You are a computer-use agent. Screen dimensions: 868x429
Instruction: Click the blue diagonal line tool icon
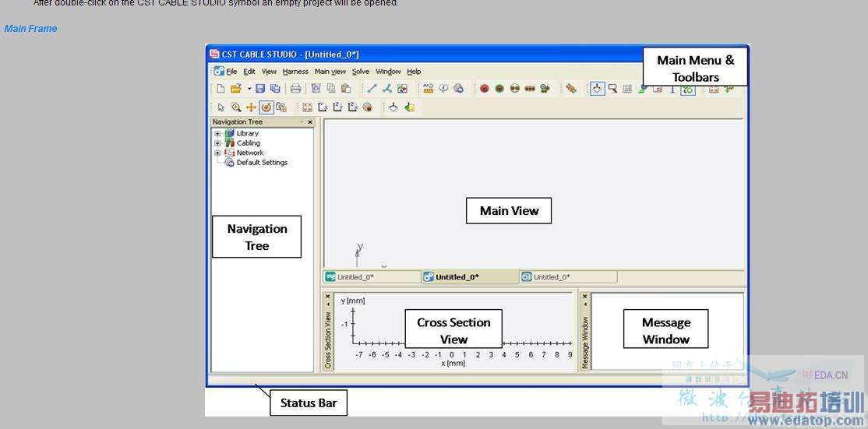pos(372,89)
